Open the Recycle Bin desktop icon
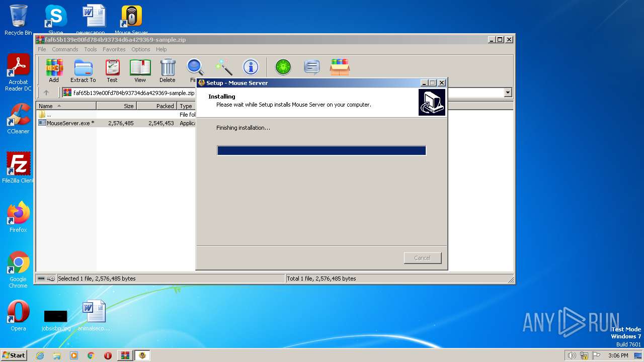 pyautogui.click(x=18, y=20)
